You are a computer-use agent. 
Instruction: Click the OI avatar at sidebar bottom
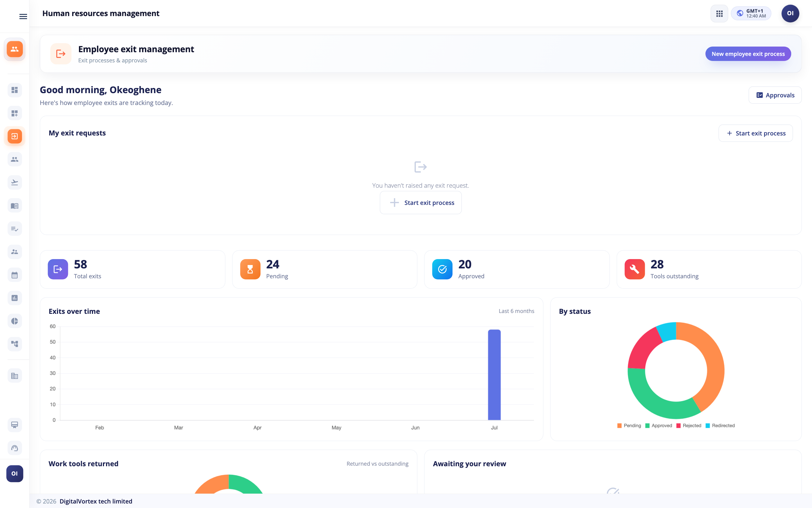tap(14, 474)
